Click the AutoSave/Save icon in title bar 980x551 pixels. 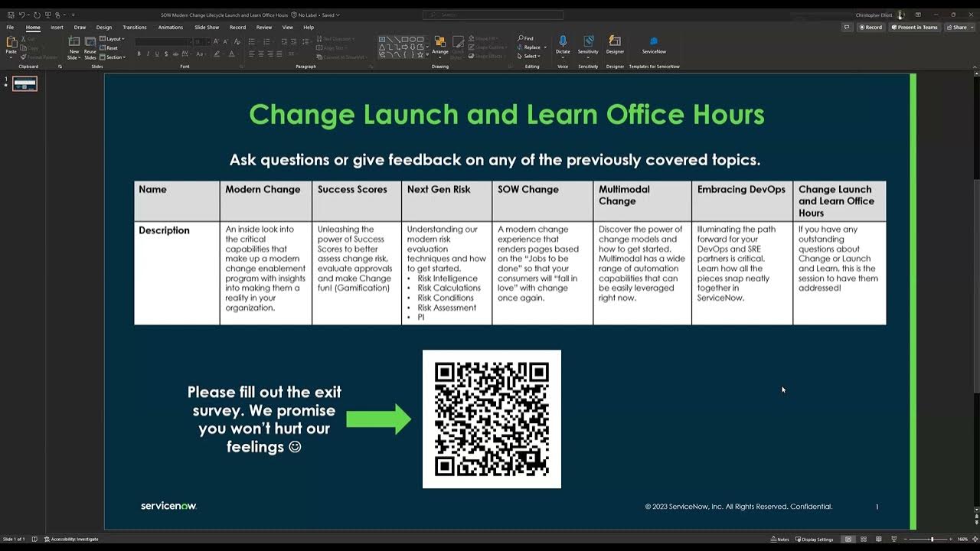tap(11, 15)
